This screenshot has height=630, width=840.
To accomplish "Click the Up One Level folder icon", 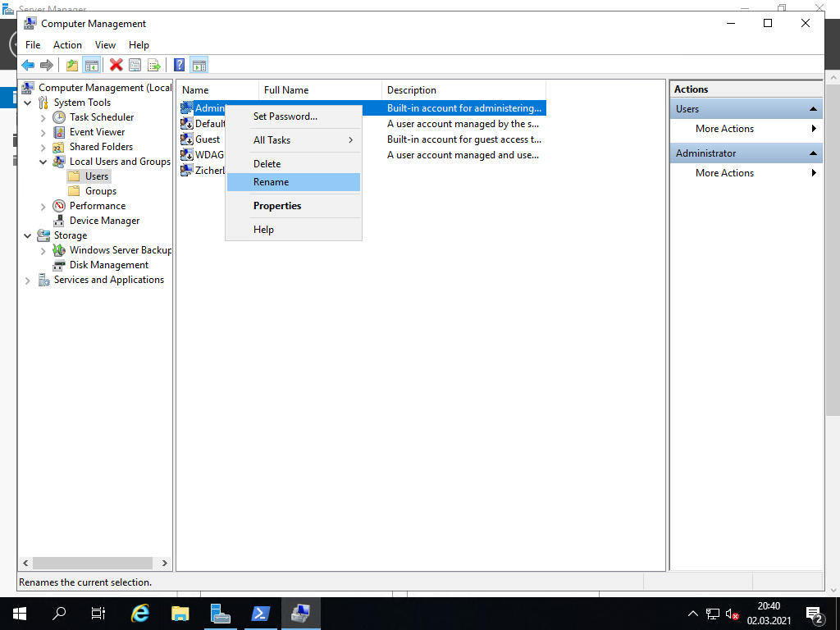I will pos(72,65).
